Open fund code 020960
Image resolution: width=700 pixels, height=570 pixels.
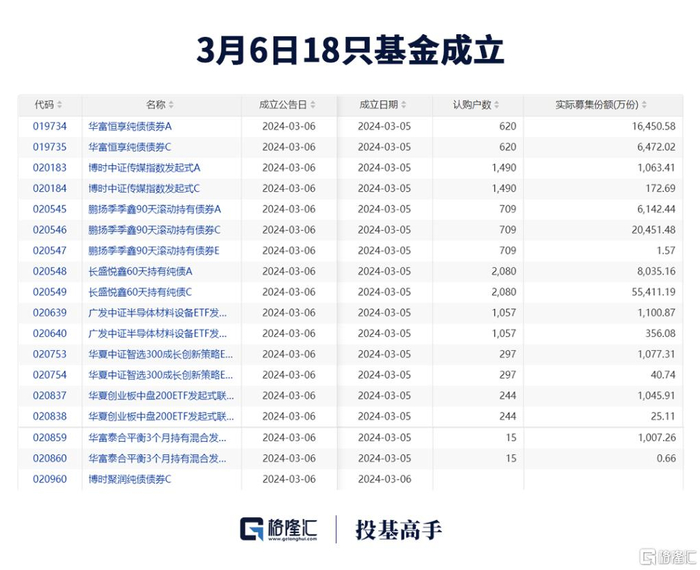point(50,479)
